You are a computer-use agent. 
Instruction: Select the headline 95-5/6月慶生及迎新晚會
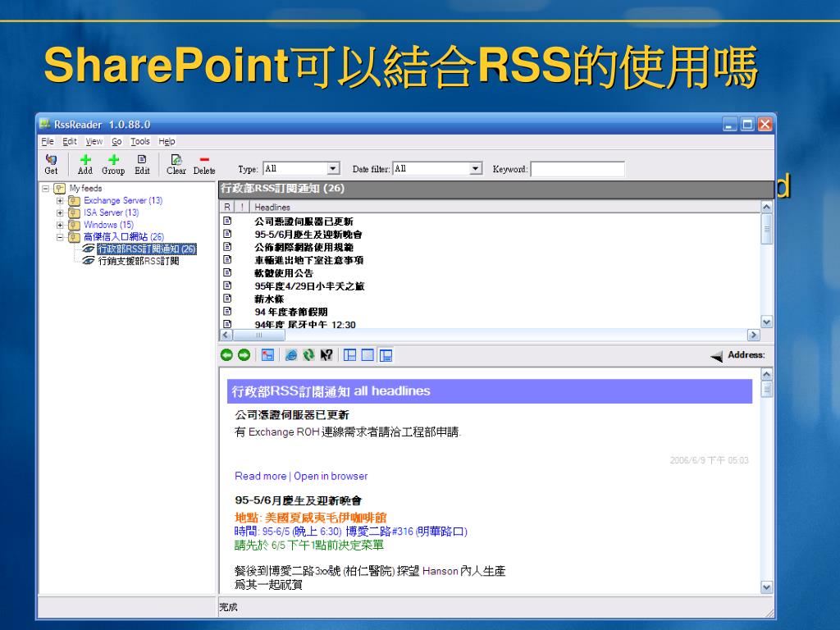pyautogui.click(x=308, y=234)
